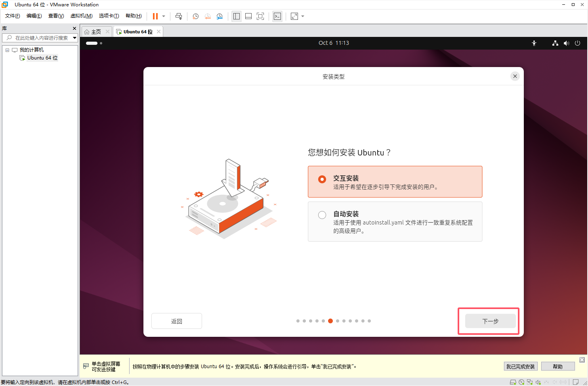Send Ctrl+Alt+Del to the virtual machine
Viewport: 588px width, 386px height.
coord(179,16)
